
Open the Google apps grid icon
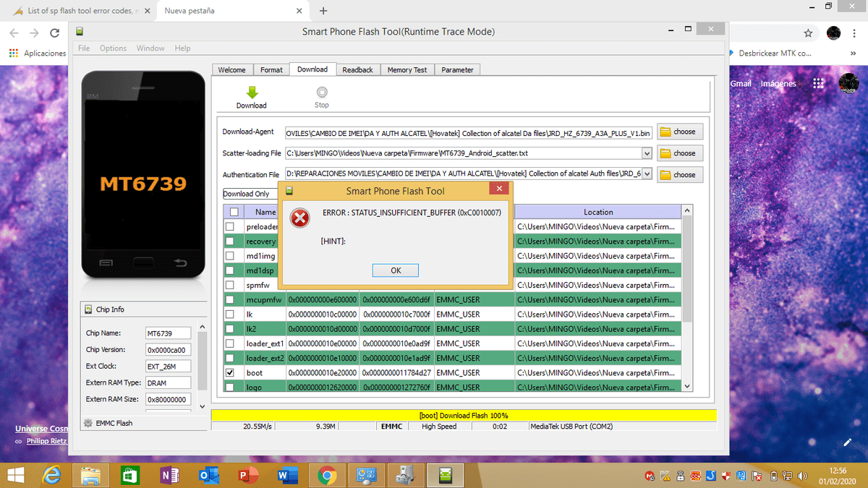pyautogui.click(x=818, y=84)
